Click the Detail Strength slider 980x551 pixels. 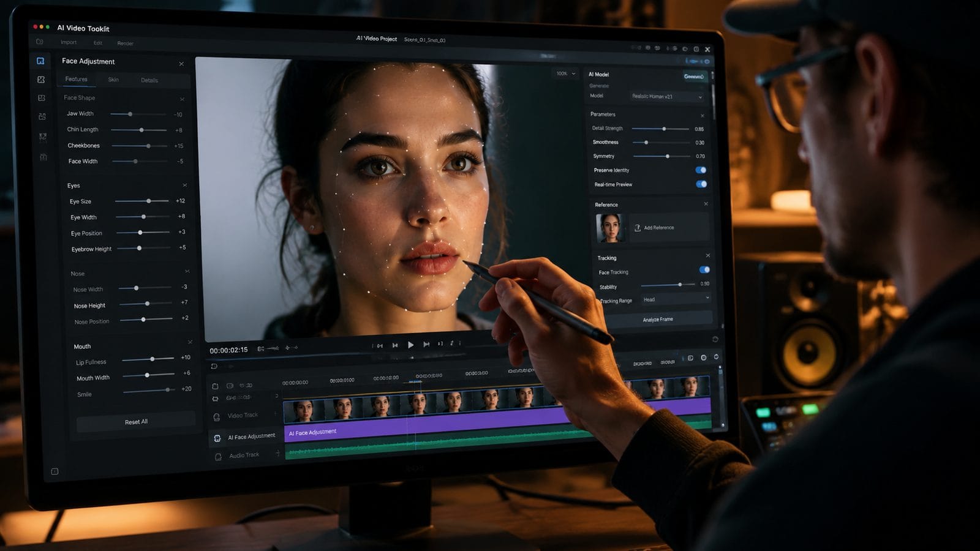pos(660,129)
